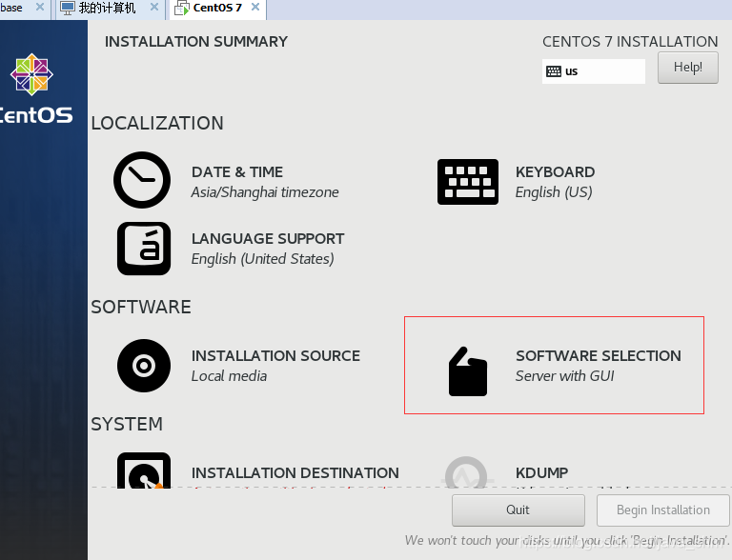This screenshot has width=732, height=560.
Task: Click the us keyboard layout field
Action: [x=594, y=71]
